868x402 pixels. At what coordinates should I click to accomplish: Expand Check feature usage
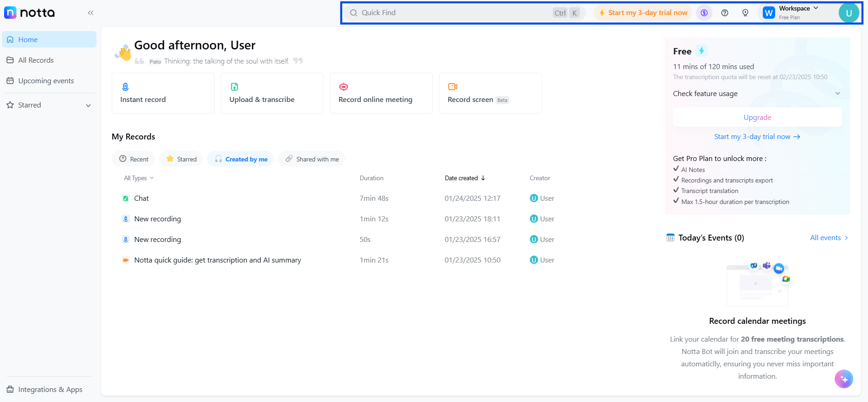click(x=757, y=93)
